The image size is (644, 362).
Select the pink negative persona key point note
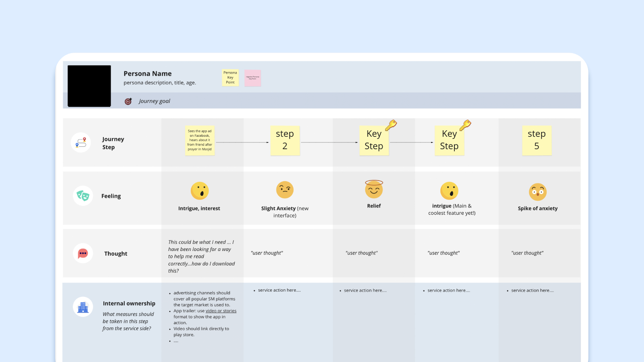point(253,78)
